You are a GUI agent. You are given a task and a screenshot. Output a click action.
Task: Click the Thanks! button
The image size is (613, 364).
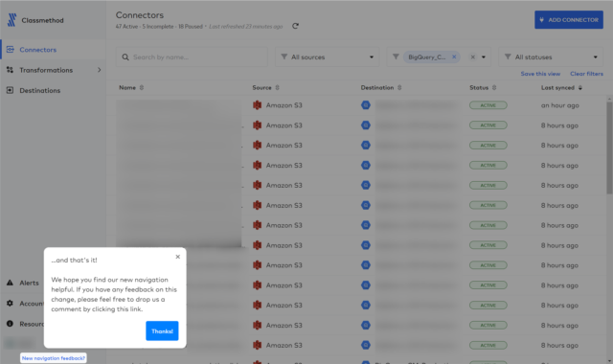(x=162, y=330)
